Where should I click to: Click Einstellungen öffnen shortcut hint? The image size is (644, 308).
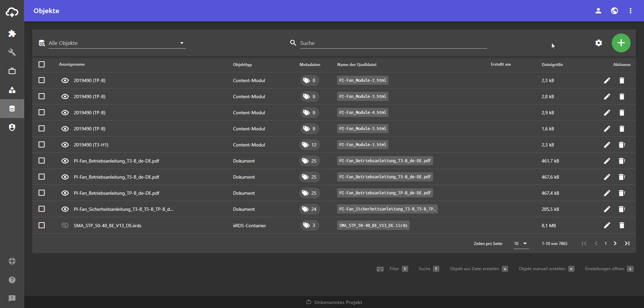[609, 269]
